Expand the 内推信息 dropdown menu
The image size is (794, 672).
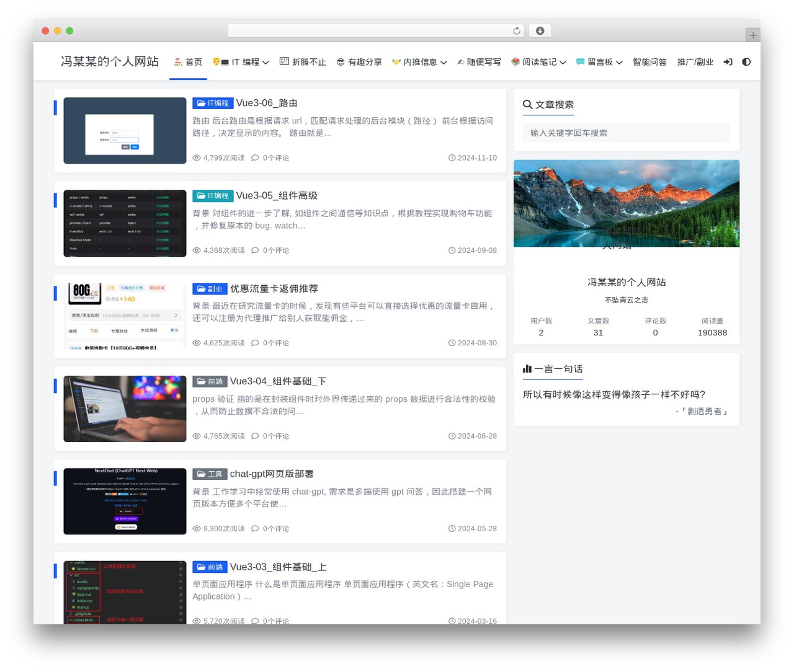tap(419, 62)
